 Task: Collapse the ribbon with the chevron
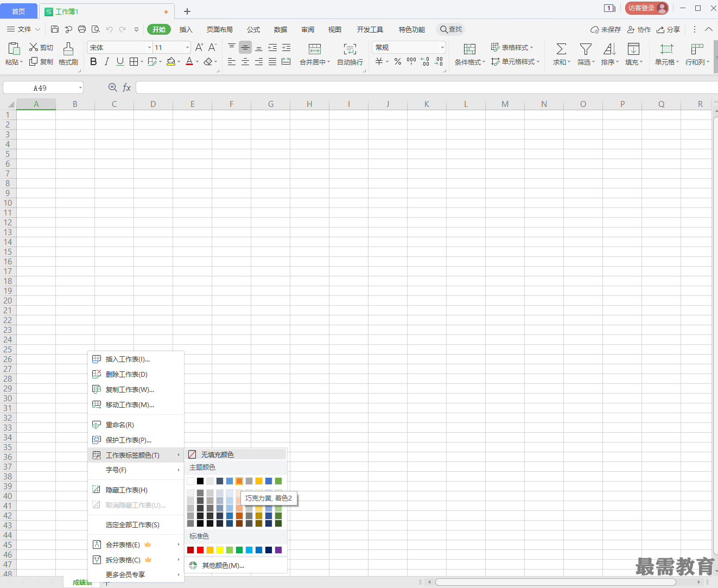coord(709,29)
